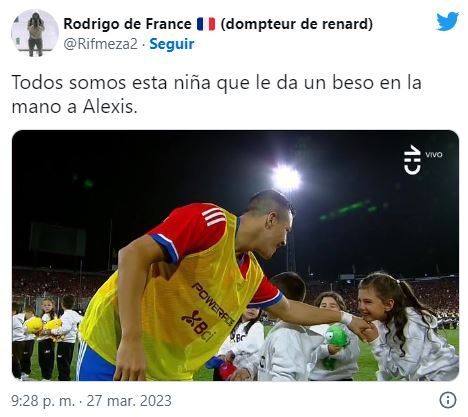468x417 pixels.
Task: Click the Twitter bird logo
Action: [x=448, y=21]
